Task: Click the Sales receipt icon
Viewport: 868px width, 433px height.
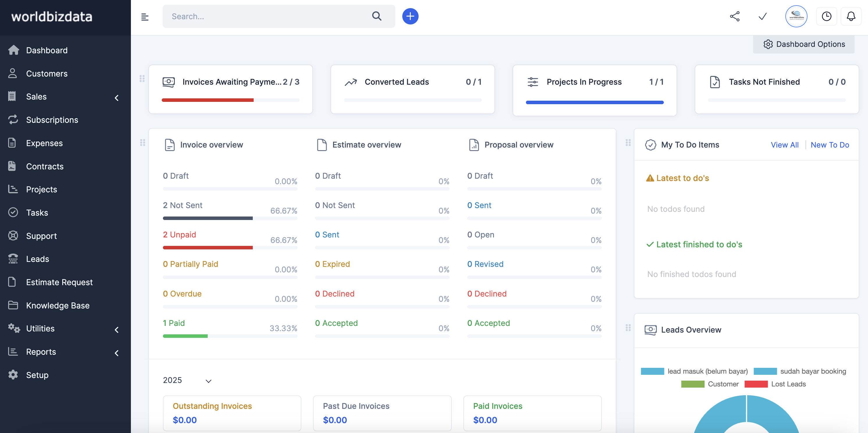Action: pyautogui.click(x=12, y=96)
